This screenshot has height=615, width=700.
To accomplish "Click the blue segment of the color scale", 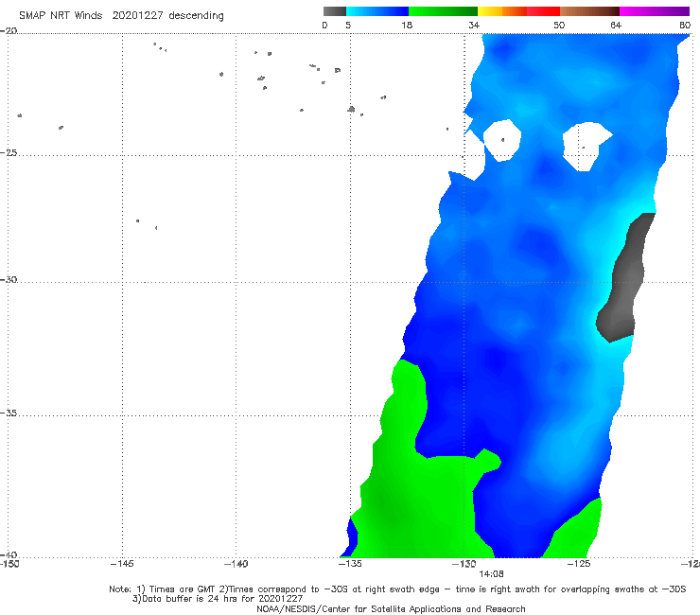I will 377,11.
